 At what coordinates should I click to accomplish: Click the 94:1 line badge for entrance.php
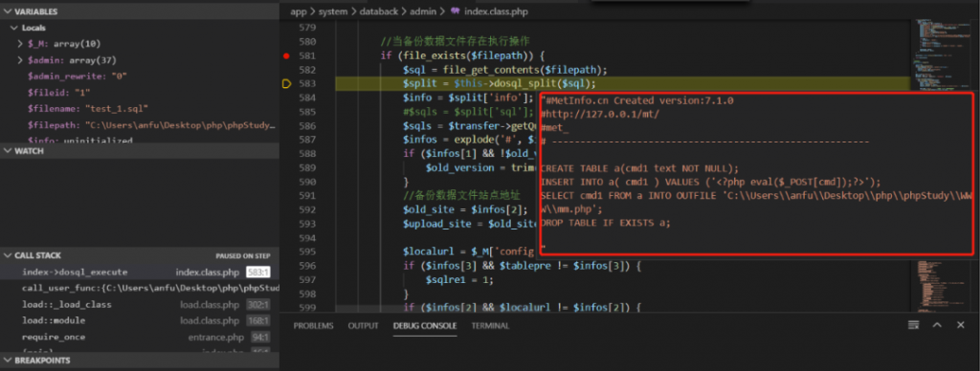[259, 338]
